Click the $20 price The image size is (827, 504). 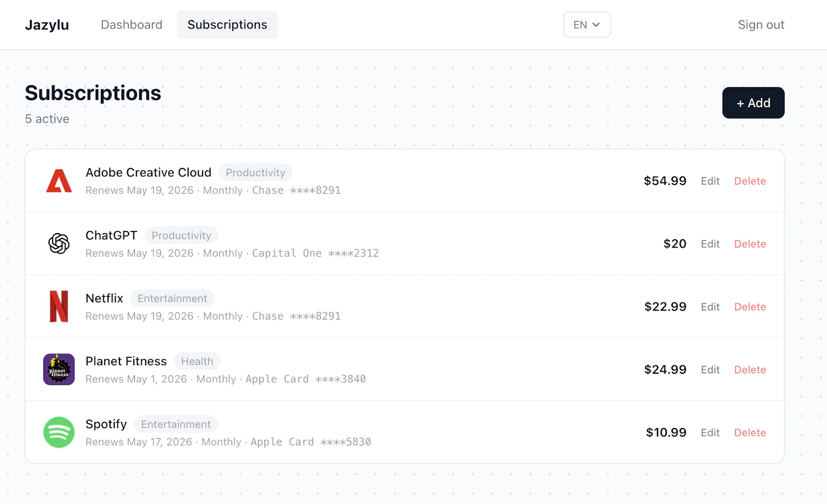(675, 244)
